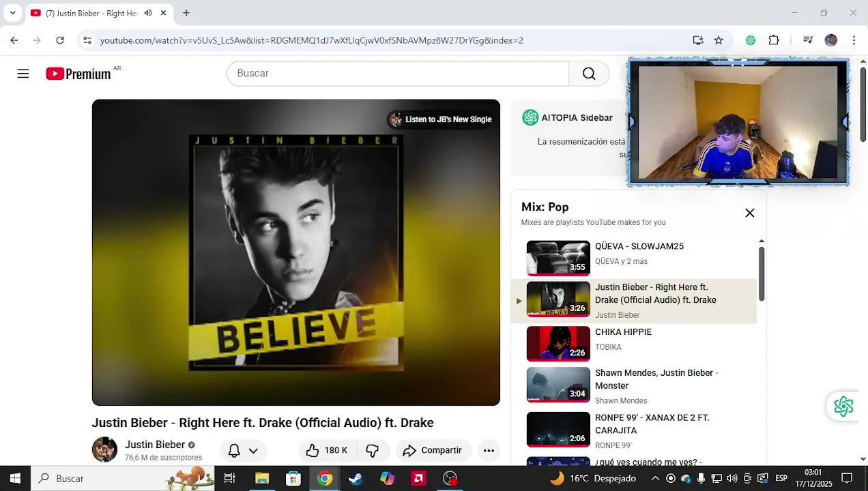This screenshot has width=868, height=491.
Task: Open Windows Start menu
Action: tap(15, 478)
